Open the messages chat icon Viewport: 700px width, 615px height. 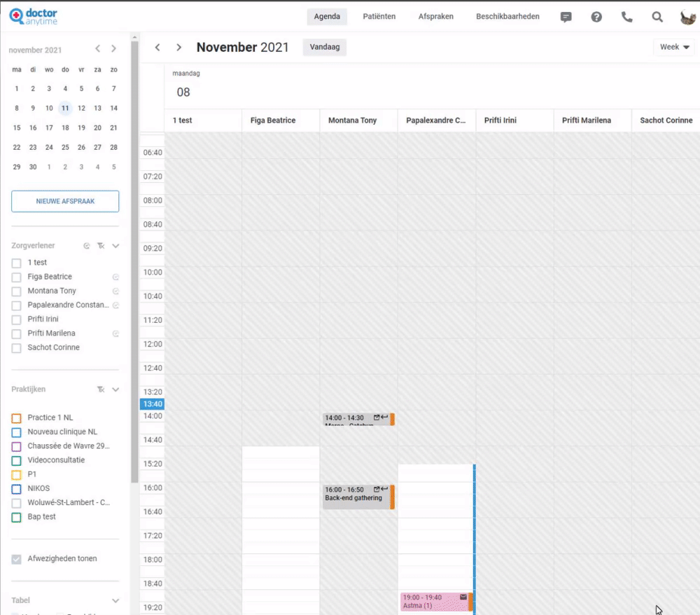pos(566,17)
